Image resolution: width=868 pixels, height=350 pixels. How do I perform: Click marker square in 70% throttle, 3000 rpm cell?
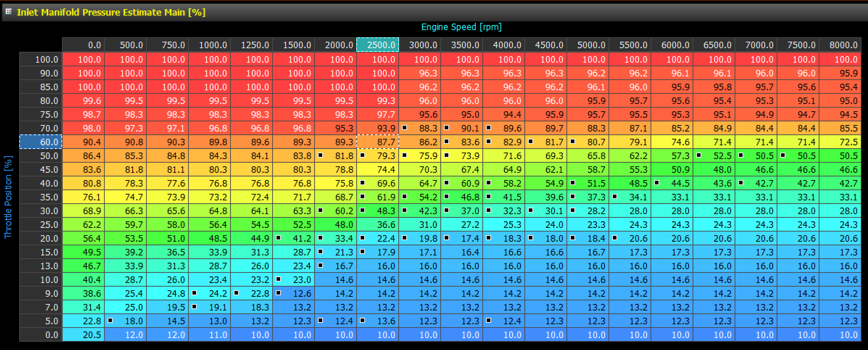[x=404, y=128]
